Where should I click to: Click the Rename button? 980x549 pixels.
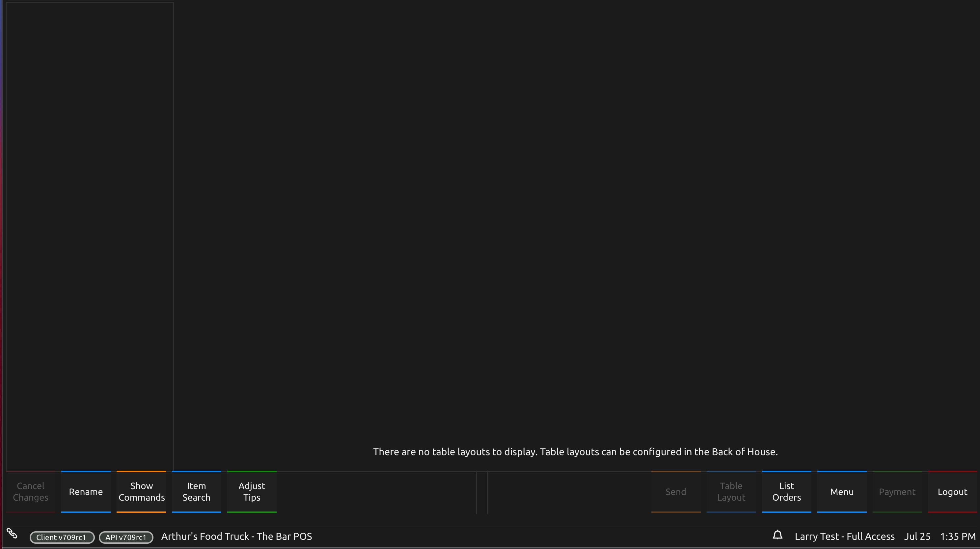click(86, 492)
